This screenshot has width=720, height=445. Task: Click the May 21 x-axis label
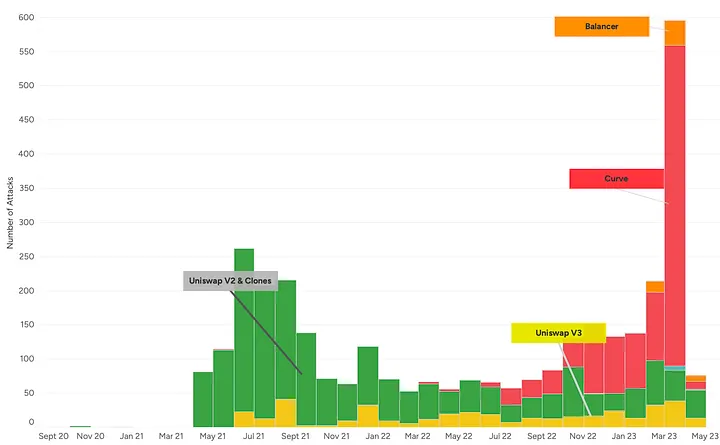click(x=212, y=436)
